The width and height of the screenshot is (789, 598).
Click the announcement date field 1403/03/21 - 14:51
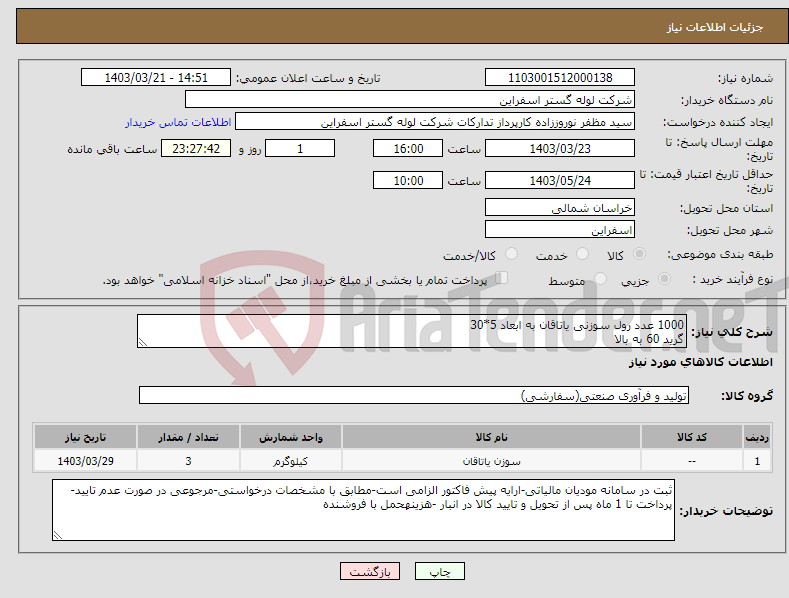(x=156, y=78)
